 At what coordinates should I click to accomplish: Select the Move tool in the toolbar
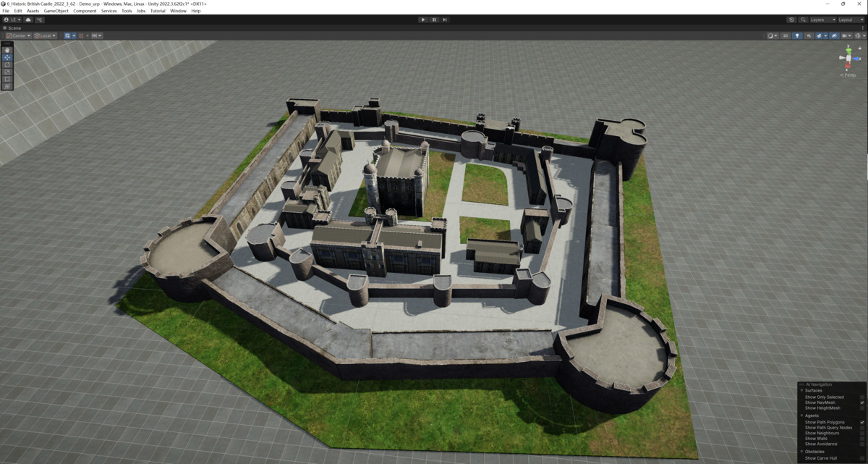coord(7,57)
